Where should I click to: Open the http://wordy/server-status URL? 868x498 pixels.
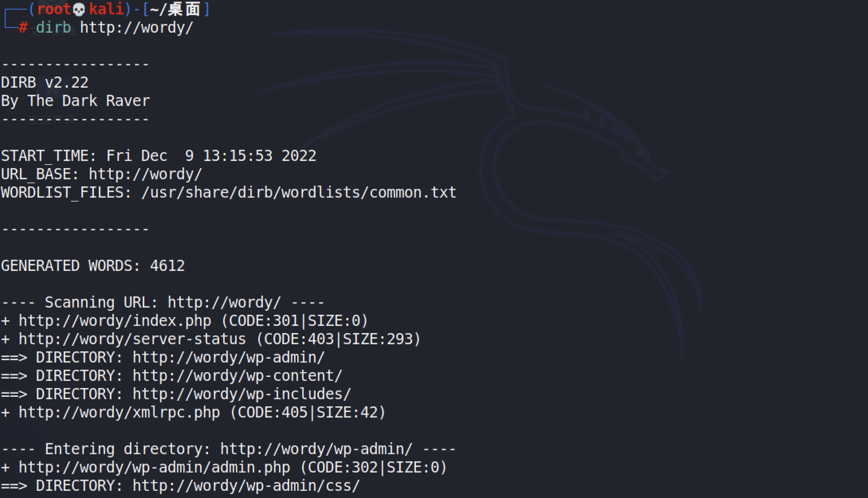[x=132, y=339]
